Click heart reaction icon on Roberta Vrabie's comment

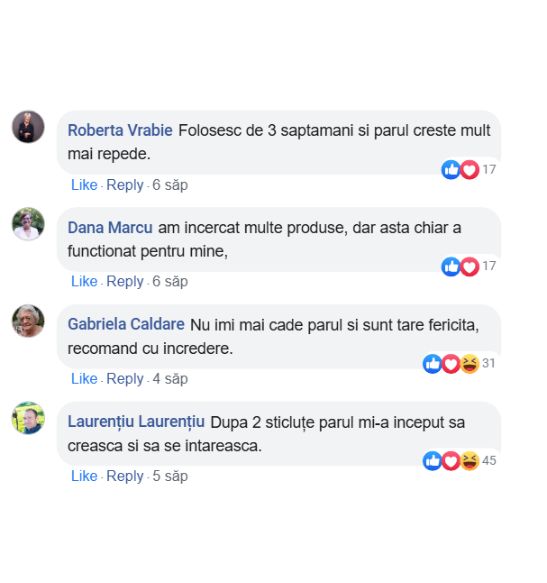click(470, 170)
